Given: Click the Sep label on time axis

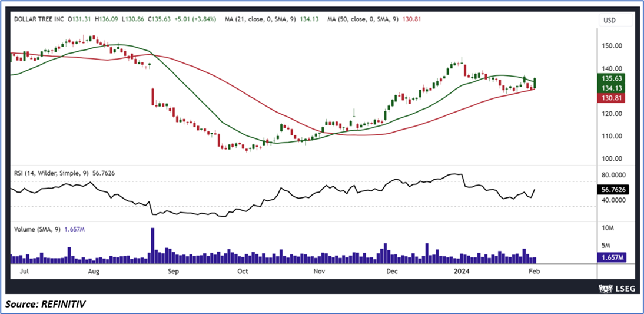Looking at the screenshot, I should [x=173, y=271].
